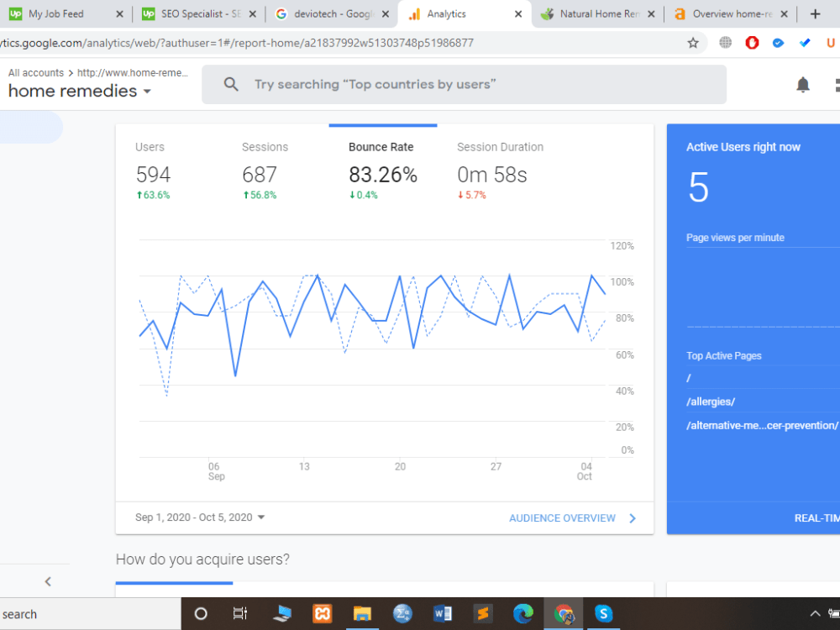Switch to the Natural Home Remedies tab
Viewport: 840px width, 630px height.
599,14
